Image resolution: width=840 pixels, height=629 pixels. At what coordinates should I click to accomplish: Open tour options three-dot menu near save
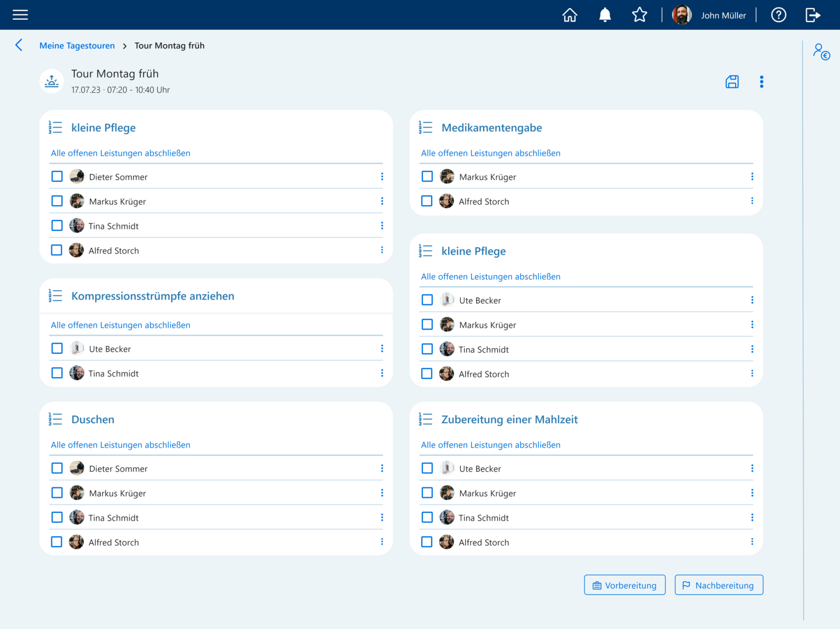point(762,82)
